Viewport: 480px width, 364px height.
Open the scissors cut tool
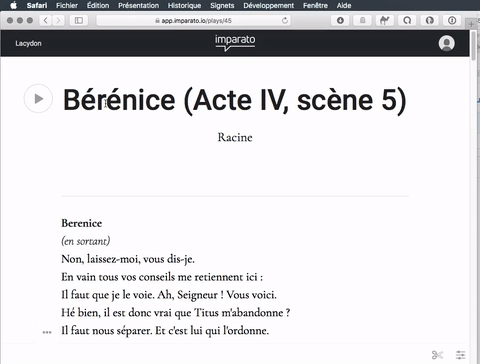pos(437,355)
